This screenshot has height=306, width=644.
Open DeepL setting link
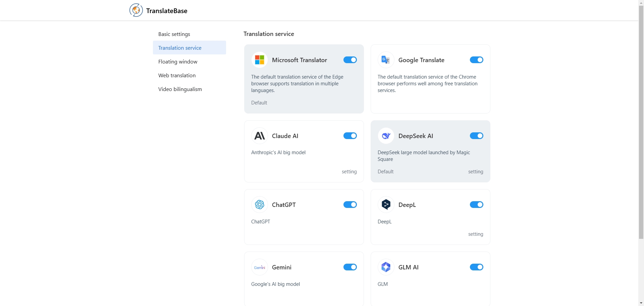pos(476,234)
